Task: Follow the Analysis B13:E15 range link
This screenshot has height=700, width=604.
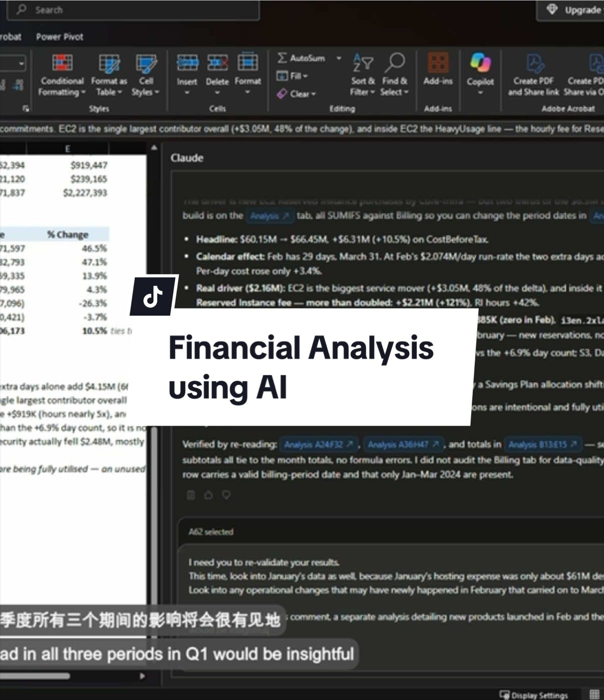Action: tap(543, 444)
